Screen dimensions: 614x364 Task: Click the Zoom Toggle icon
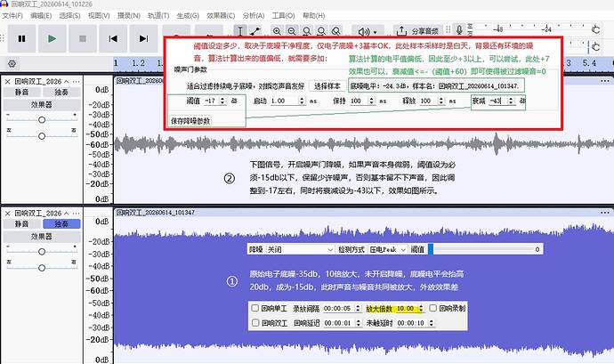[336, 31]
